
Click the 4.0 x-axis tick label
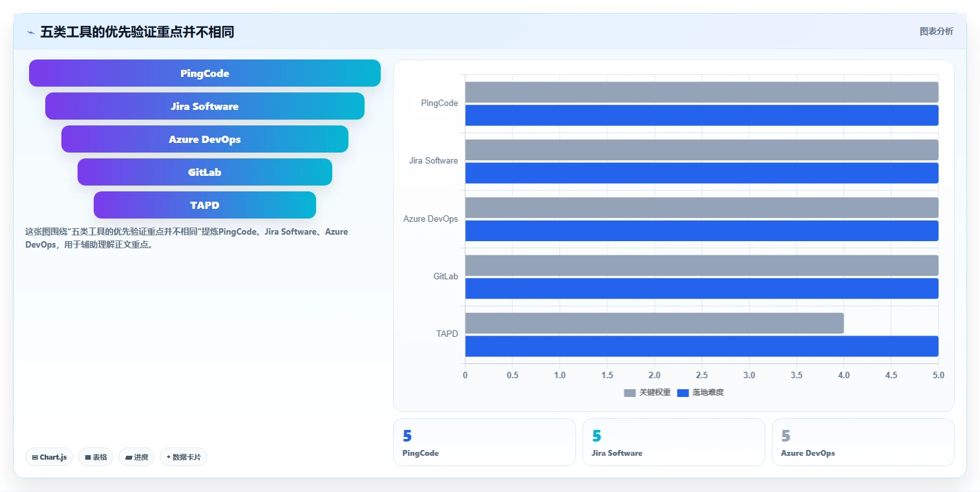(844, 376)
